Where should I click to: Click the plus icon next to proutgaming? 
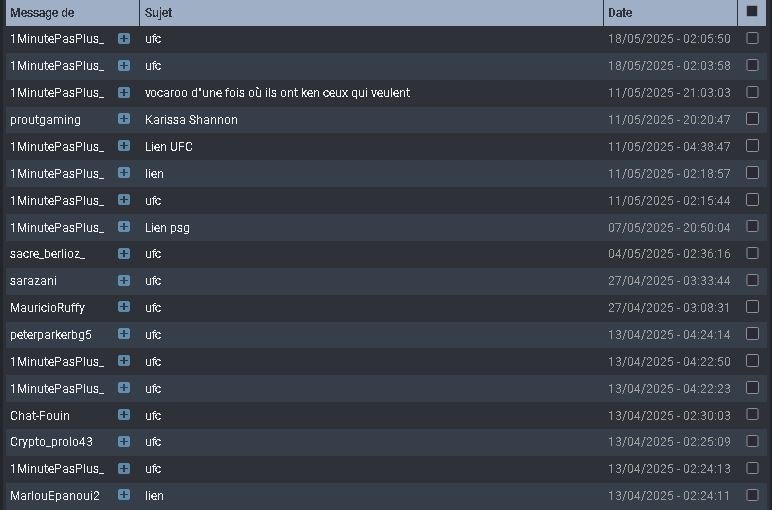point(124,119)
